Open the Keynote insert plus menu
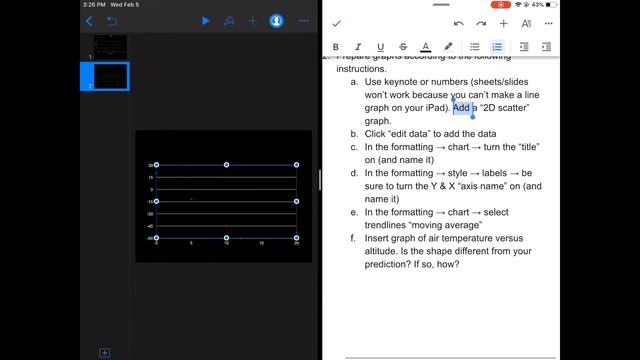This screenshot has width=640, height=360. coord(253,21)
